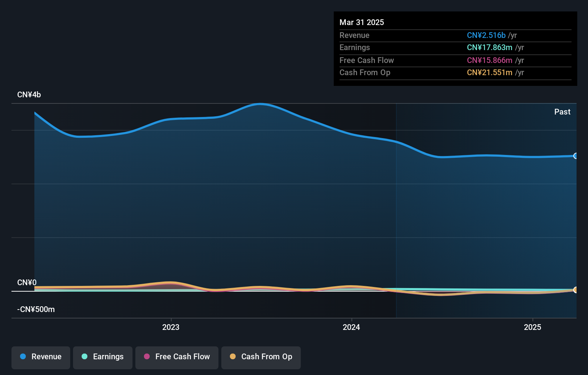Viewport: 588px width, 375px height.
Task: Click the Mar 31 2025 tooltip date
Action: 362,22
